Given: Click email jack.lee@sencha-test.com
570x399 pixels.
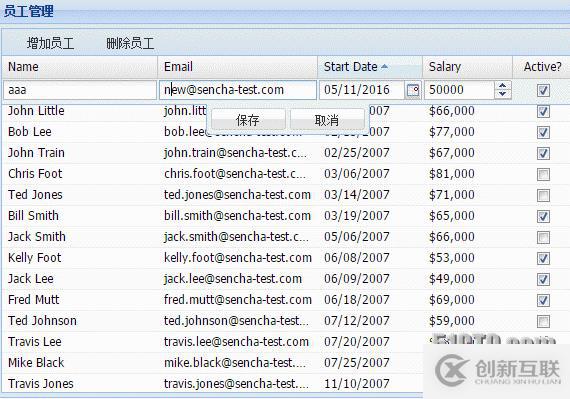Looking at the screenshot, I should tap(233, 279).
